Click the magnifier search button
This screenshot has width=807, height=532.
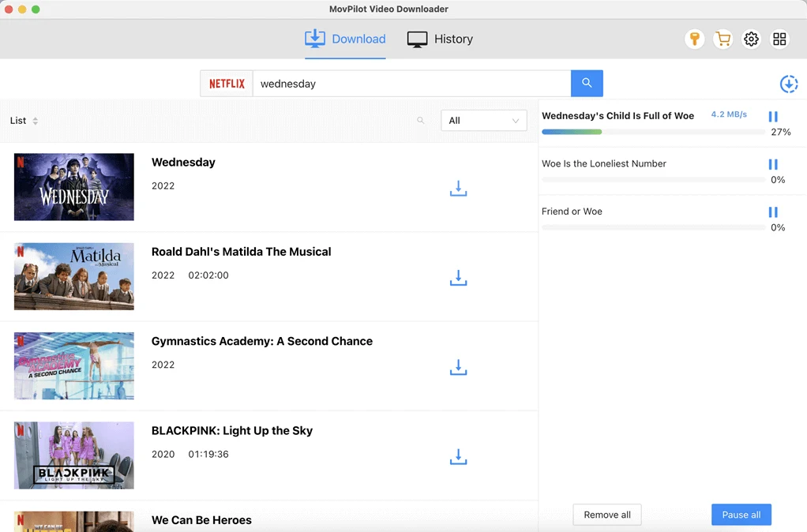587,84
